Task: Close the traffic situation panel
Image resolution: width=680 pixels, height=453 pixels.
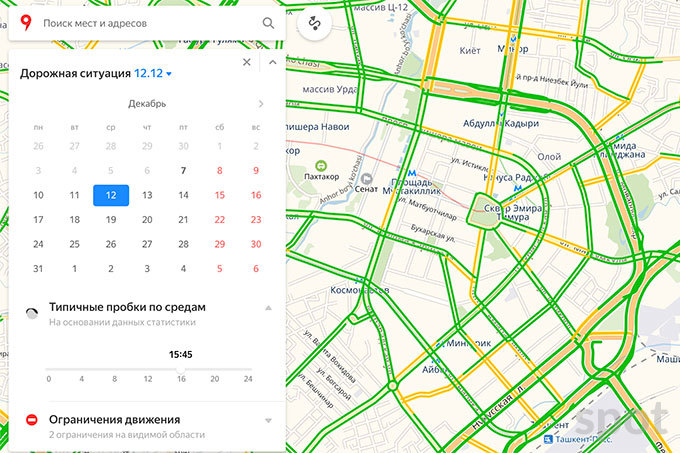Action: coord(247,62)
